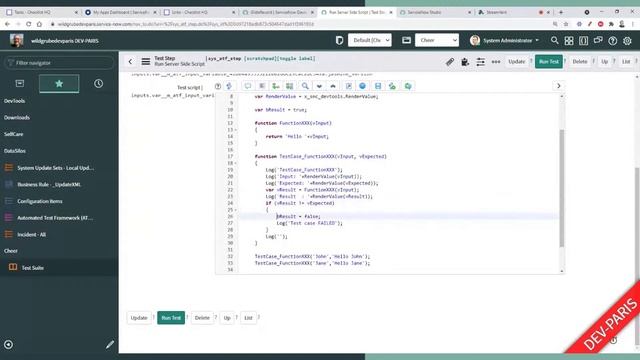This screenshot has height=360, width=640.
Task: Open the Default update set dropdown
Action: click(370, 40)
